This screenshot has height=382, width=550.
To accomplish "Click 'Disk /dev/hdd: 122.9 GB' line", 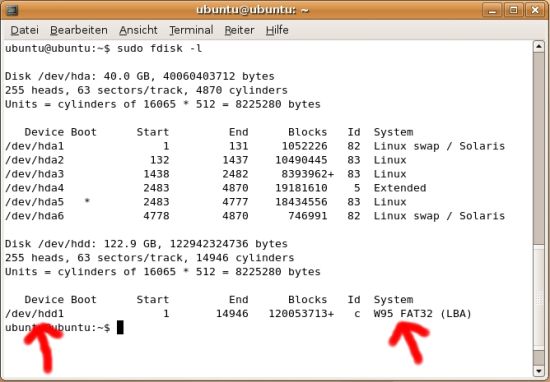I will 146,244.
